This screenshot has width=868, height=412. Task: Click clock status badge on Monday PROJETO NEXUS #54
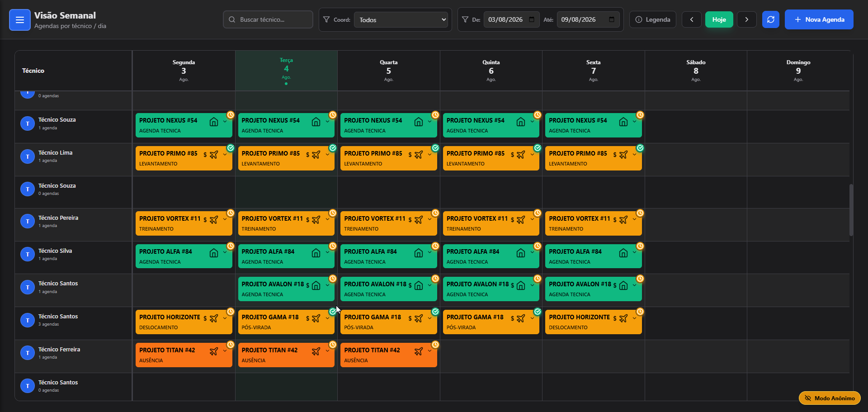pos(231,115)
